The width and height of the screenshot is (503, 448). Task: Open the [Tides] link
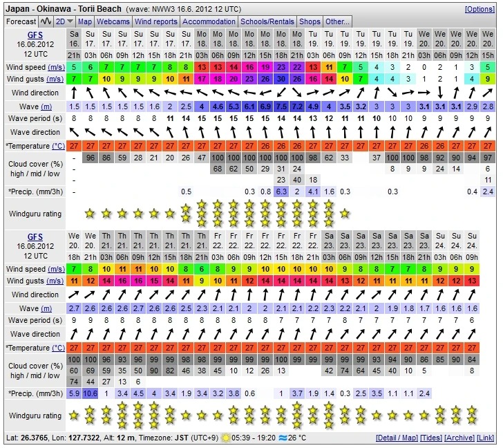click(431, 438)
